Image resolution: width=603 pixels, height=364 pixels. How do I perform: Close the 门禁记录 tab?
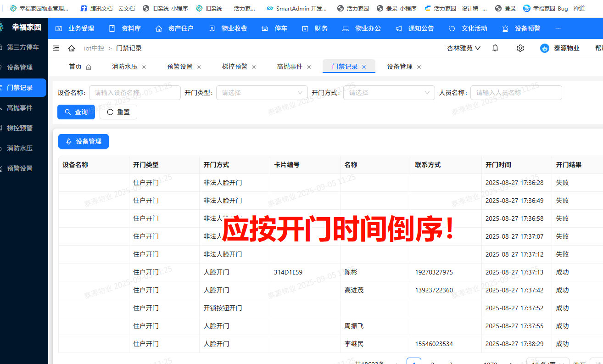point(364,67)
